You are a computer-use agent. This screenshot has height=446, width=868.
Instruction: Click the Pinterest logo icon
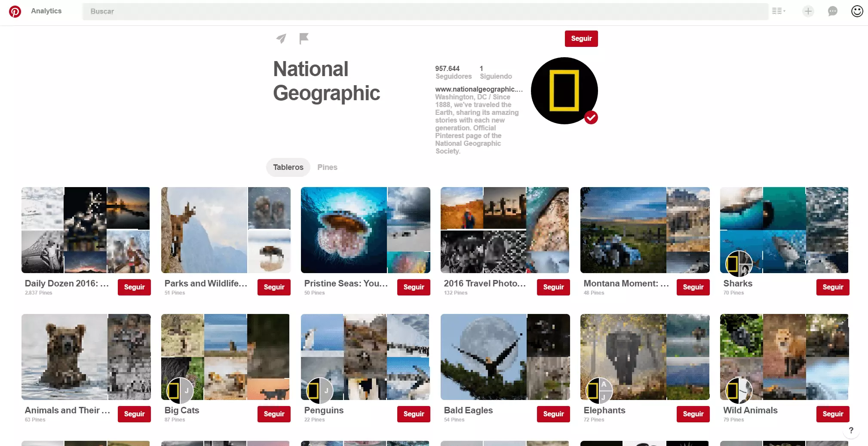tap(15, 11)
